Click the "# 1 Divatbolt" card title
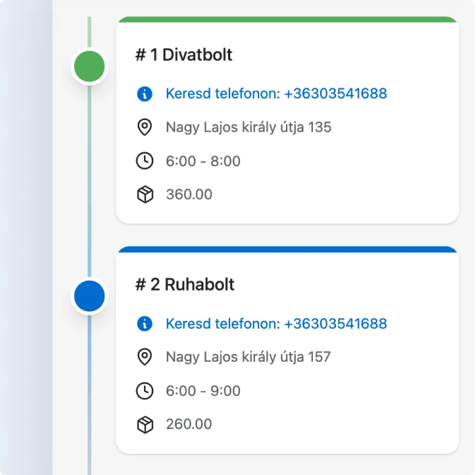Image resolution: width=476 pixels, height=475 pixels. point(184,54)
